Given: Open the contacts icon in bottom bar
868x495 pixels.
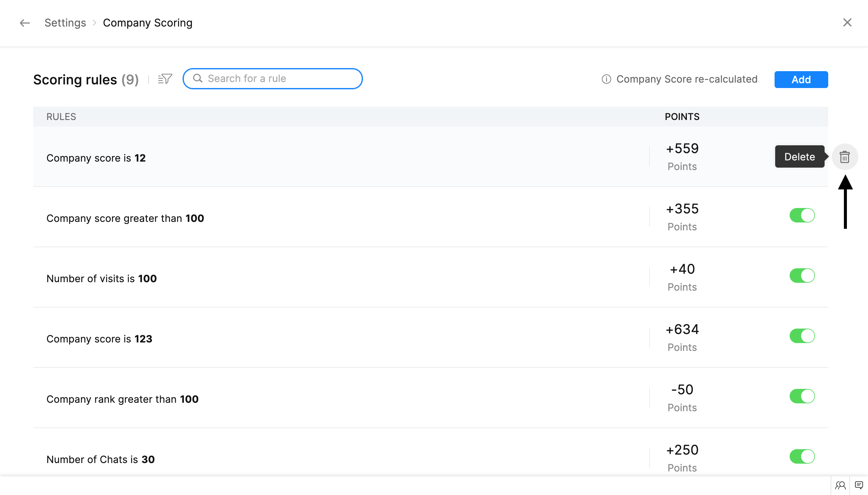Looking at the screenshot, I should tap(840, 485).
